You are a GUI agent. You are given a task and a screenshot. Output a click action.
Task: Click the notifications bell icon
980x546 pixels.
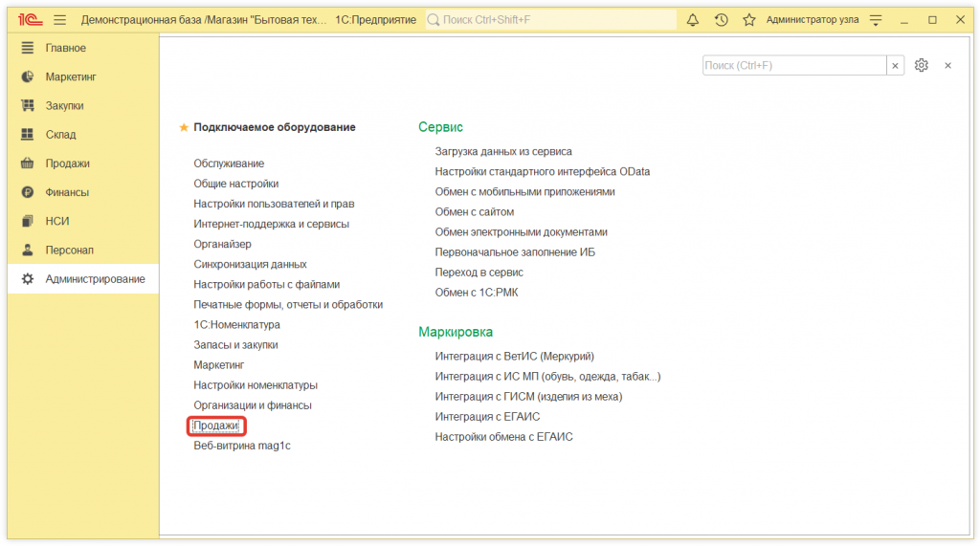click(693, 19)
